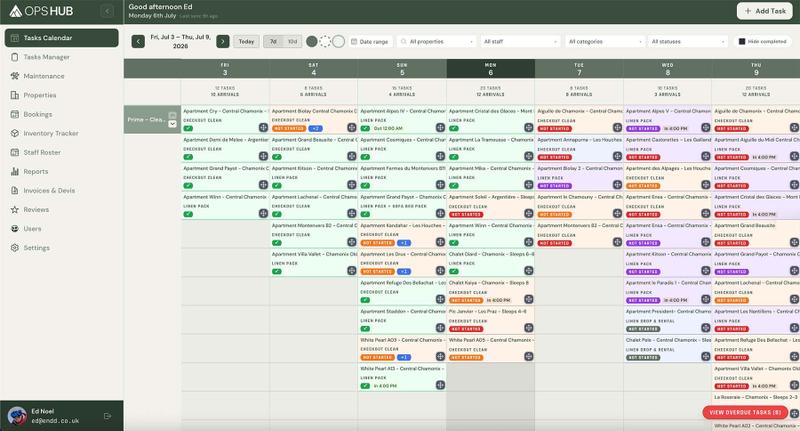Image resolution: width=800 pixels, height=431 pixels.
Task: Open Tasks Manager from sidebar icon
Action: point(15,57)
